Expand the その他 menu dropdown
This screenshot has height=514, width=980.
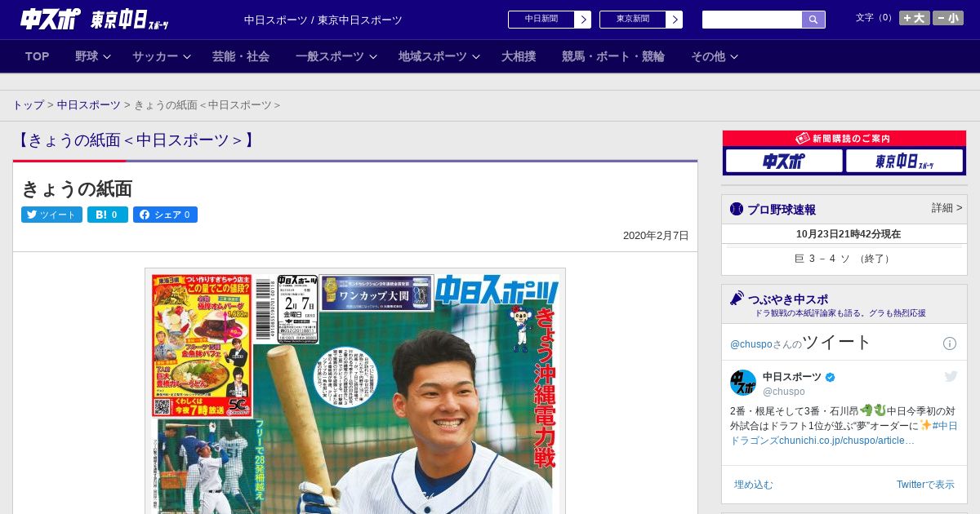click(x=715, y=56)
